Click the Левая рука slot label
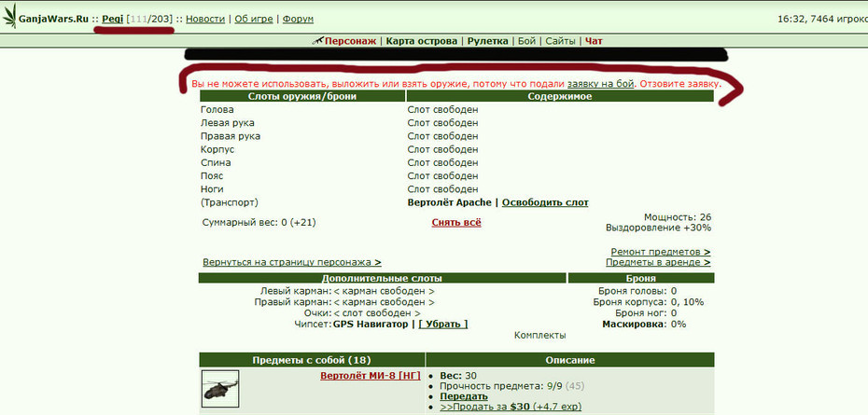868x415 pixels. click(228, 123)
